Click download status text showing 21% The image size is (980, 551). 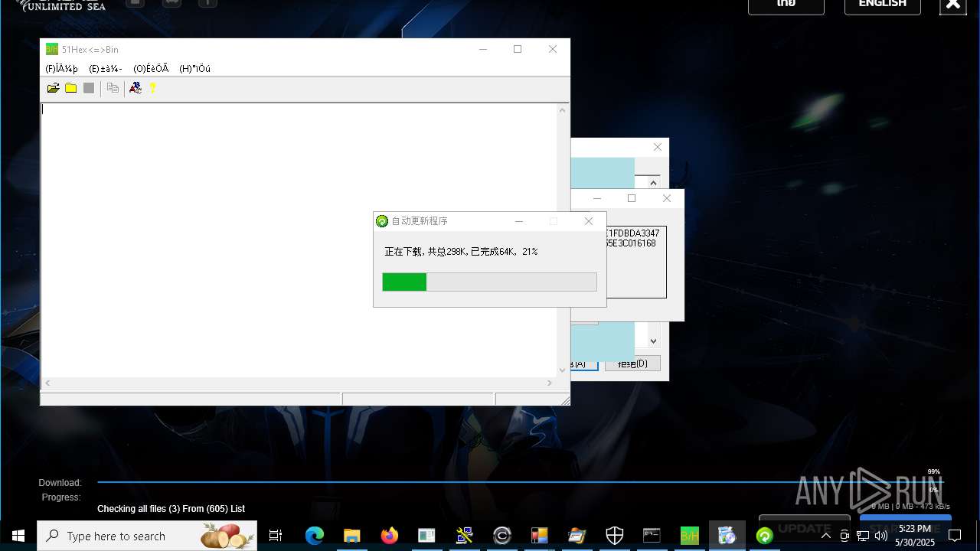click(461, 251)
